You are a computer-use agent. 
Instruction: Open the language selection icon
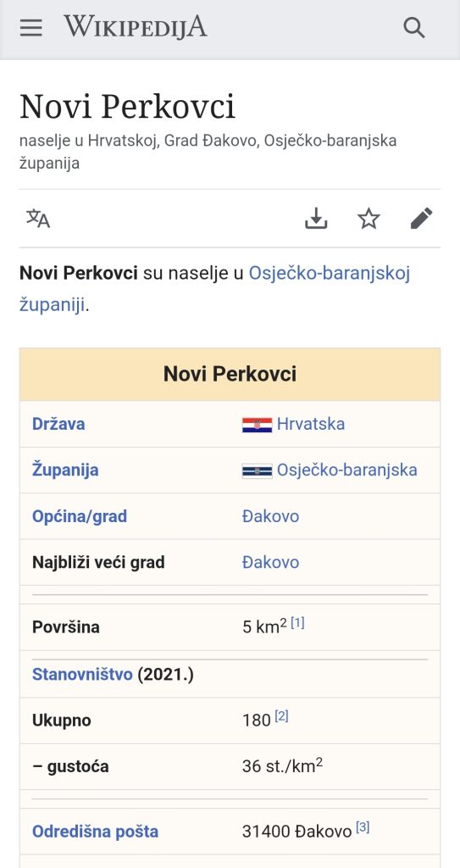pyautogui.click(x=38, y=219)
